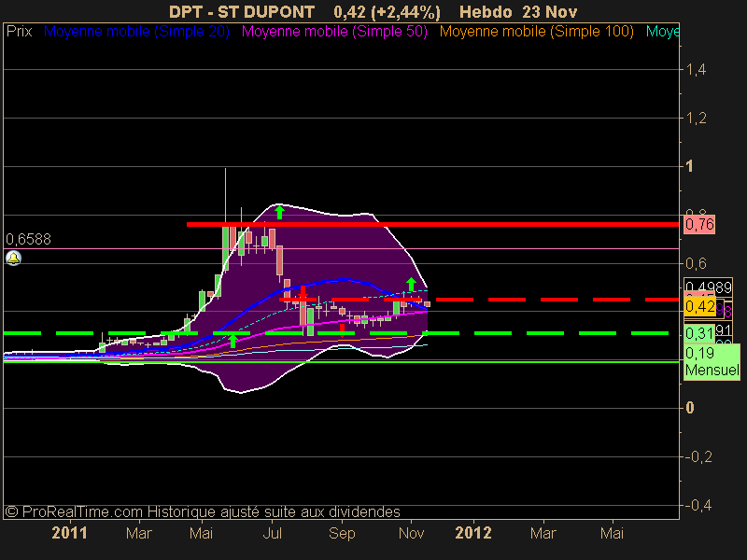Screen dimensions: 747x560
Task: Click the 0,19 Mensuel price tag
Action: coord(712,361)
